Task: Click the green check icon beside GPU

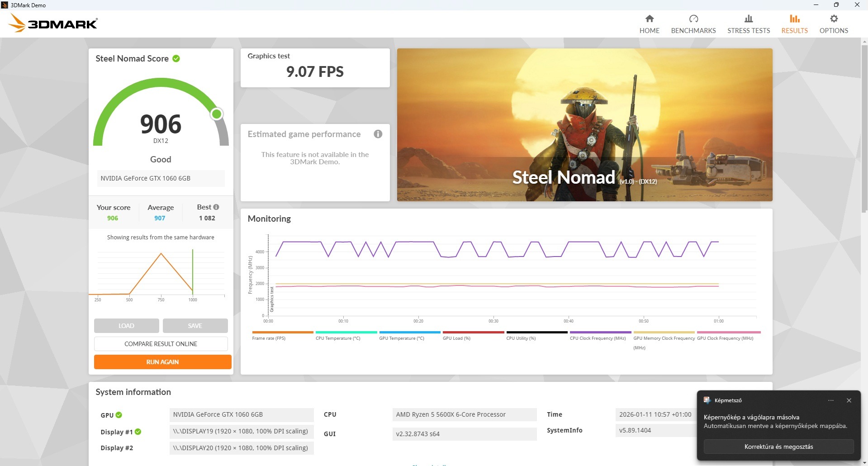Action: (x=119, y=415)
